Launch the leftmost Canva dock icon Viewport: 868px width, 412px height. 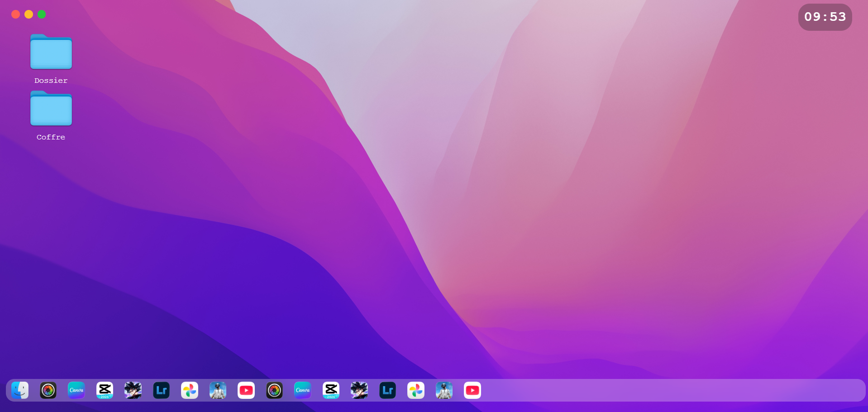coord(76,390)
